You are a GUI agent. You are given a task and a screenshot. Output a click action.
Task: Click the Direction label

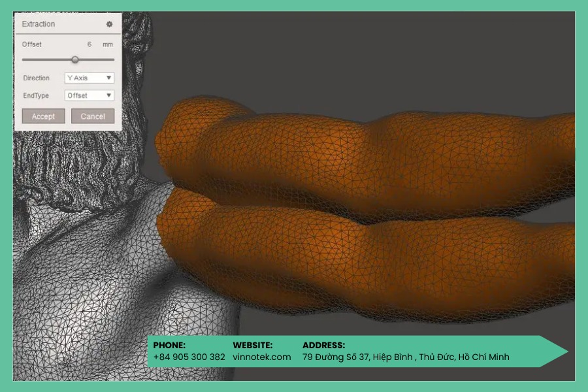(37, 78)
